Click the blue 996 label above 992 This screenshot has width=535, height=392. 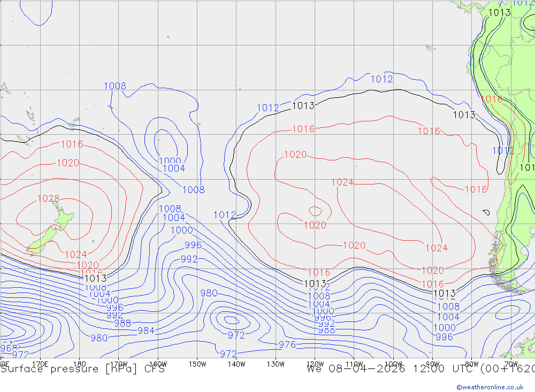(193, 245)
